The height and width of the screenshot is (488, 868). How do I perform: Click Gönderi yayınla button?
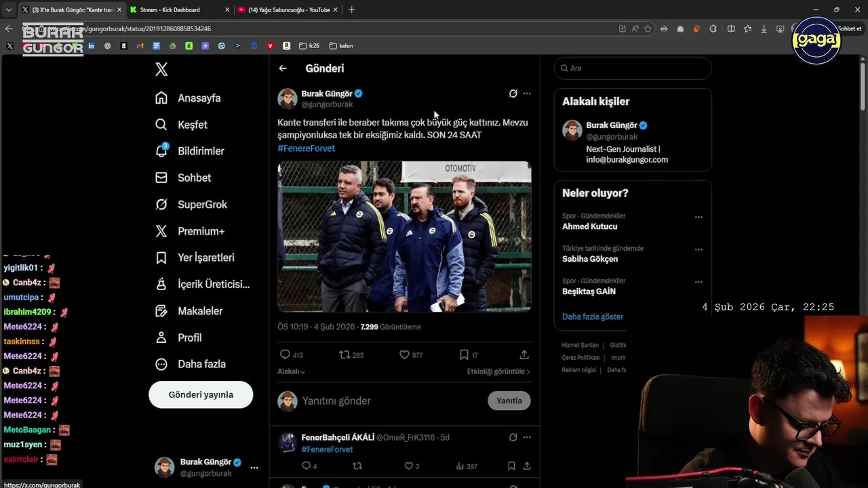click(x=201, y=394)
